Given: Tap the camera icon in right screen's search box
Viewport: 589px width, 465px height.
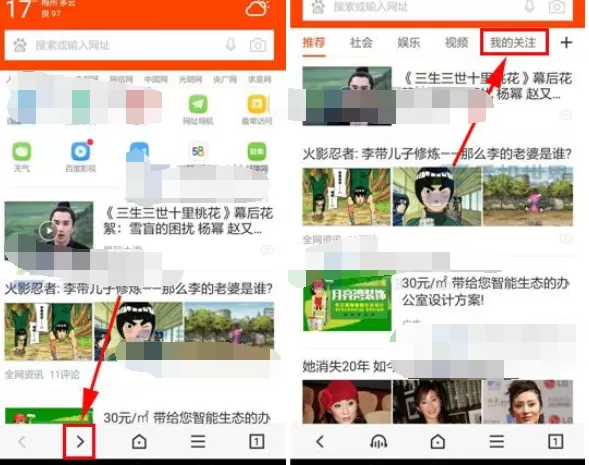Looking at the screenshot, I should pyautogui.click(x=556, y=7).
